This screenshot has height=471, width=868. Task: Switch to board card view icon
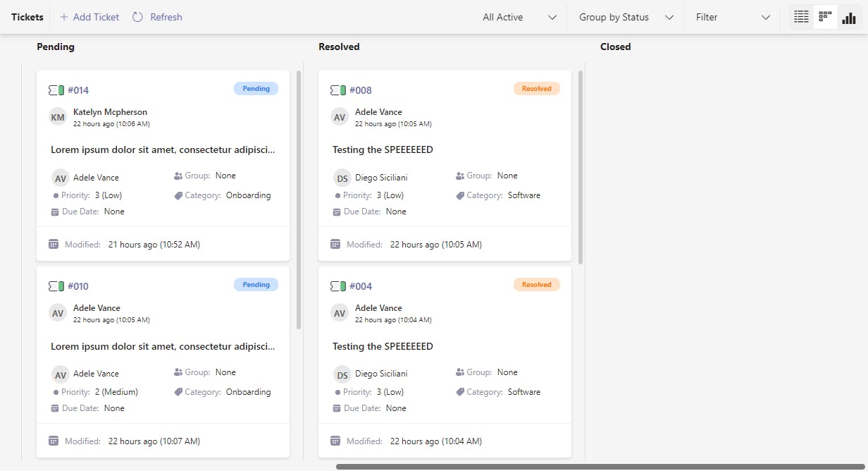click(x=825, y=17)
